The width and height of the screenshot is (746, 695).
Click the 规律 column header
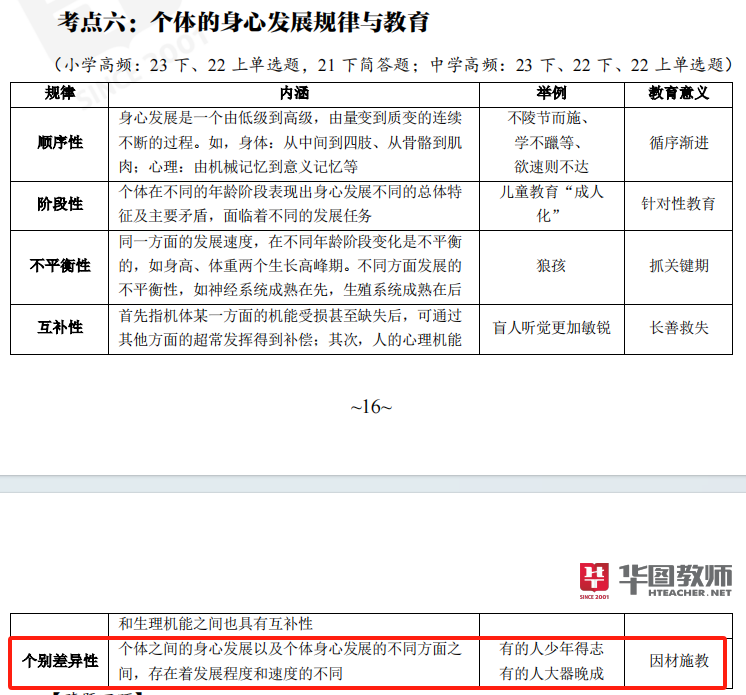pyautogui.click(x=60, y=93)
